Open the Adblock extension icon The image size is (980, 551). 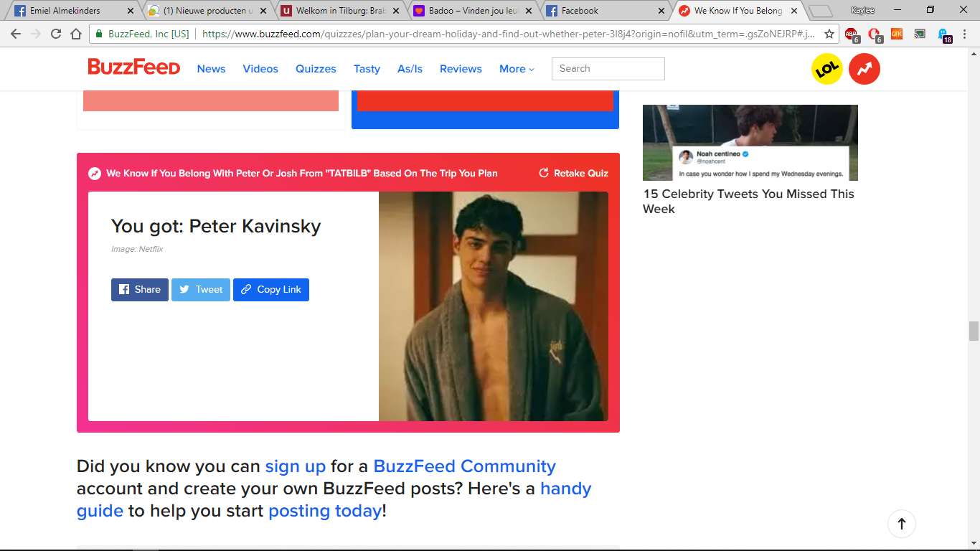852,34
